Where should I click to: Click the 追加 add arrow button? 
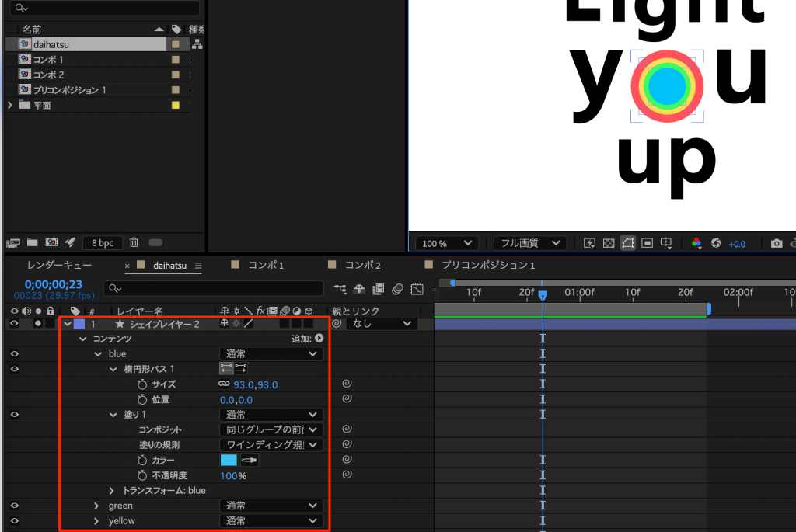point(319,339)
